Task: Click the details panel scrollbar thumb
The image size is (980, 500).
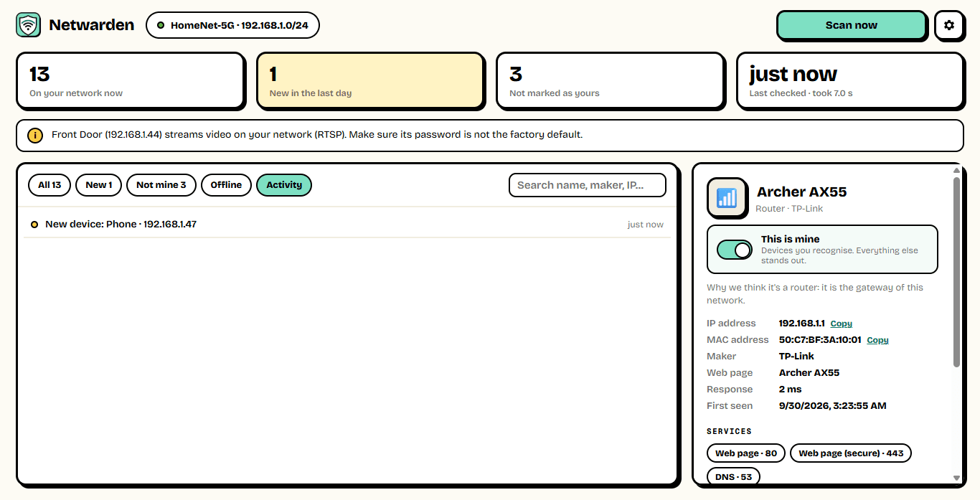Action: (x=956, y=273)
